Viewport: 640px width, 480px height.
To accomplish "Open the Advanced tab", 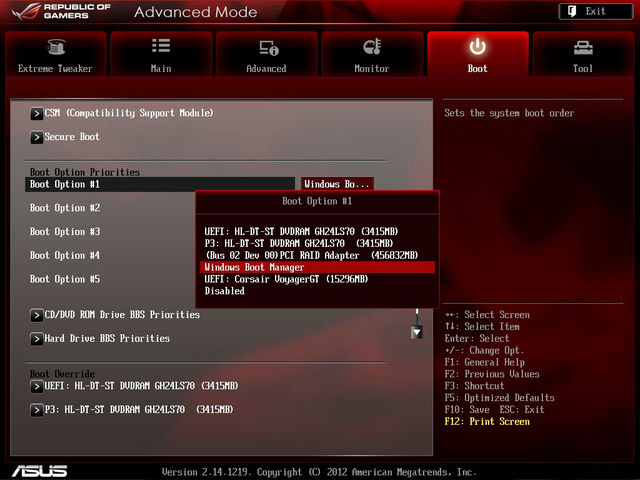I will pos(267,54).
